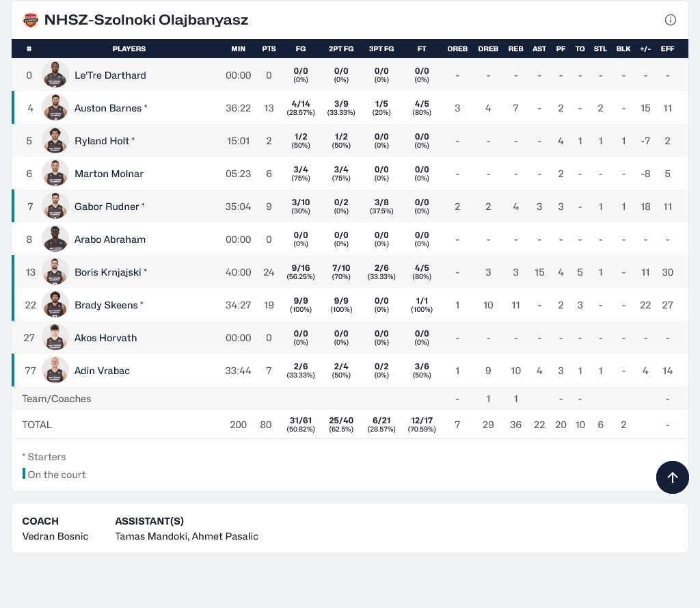700x608 pixels.
Task: Select Boris Krnjajski's headshot image
Action: (x=55, y=272)
